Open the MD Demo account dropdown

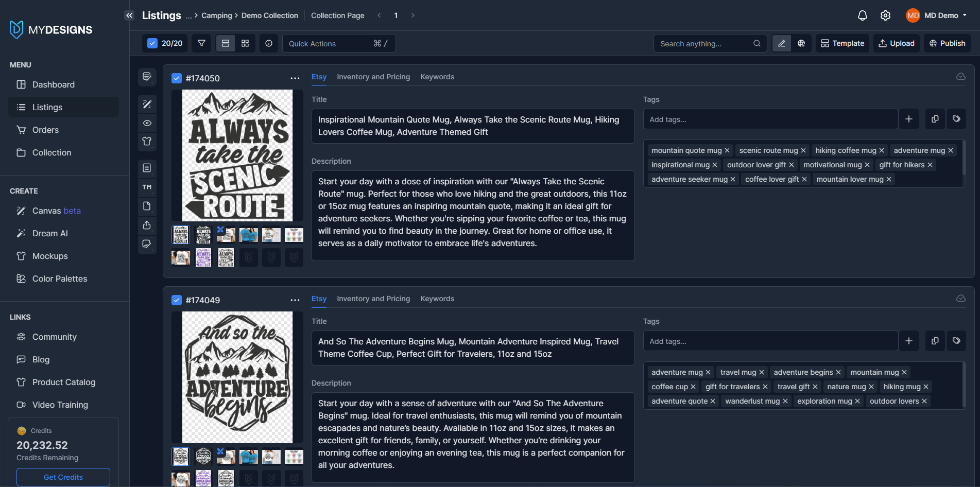pos(937,15)
